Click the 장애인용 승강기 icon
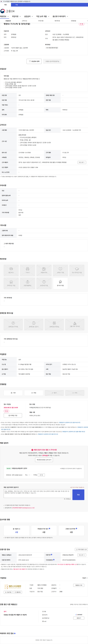The height and width of the screenshot is (644, 88). coord(34,325)
